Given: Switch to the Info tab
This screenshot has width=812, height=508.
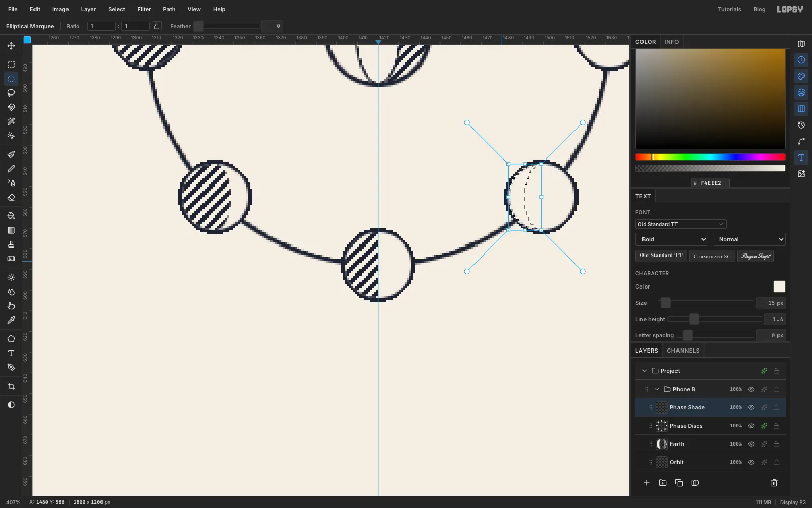Looking at the screenshot, I should click(x=671, y=42).
